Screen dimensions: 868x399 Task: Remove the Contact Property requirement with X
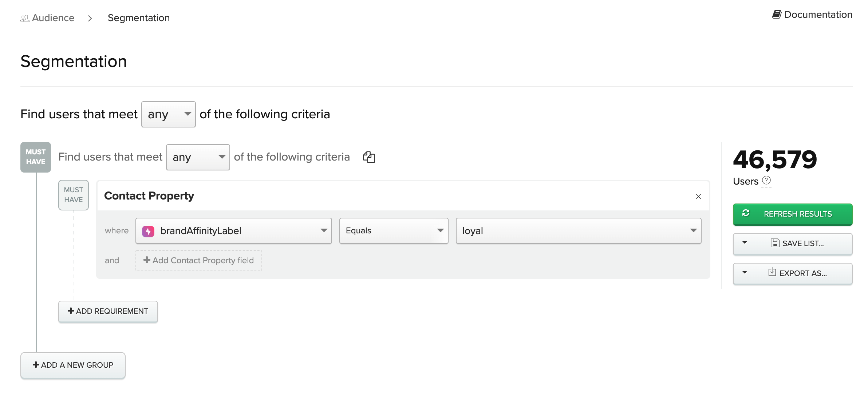click(698, 197)
